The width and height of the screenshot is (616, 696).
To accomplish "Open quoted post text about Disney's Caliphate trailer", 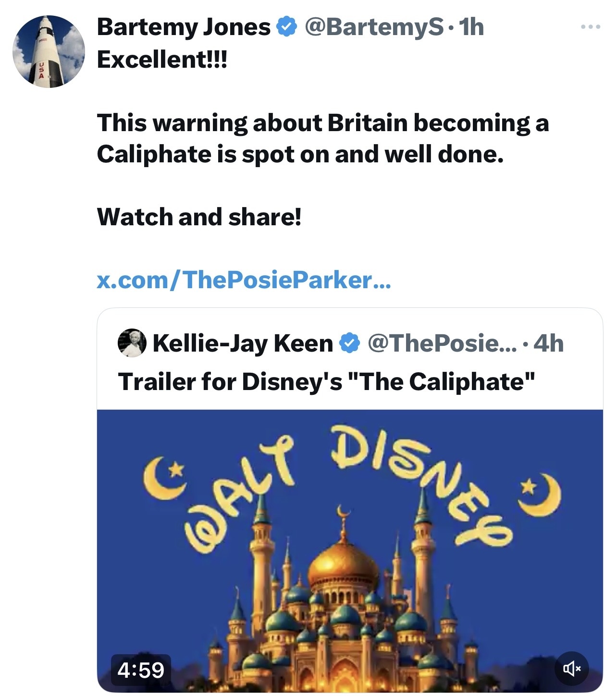I will tap(327, 381).
